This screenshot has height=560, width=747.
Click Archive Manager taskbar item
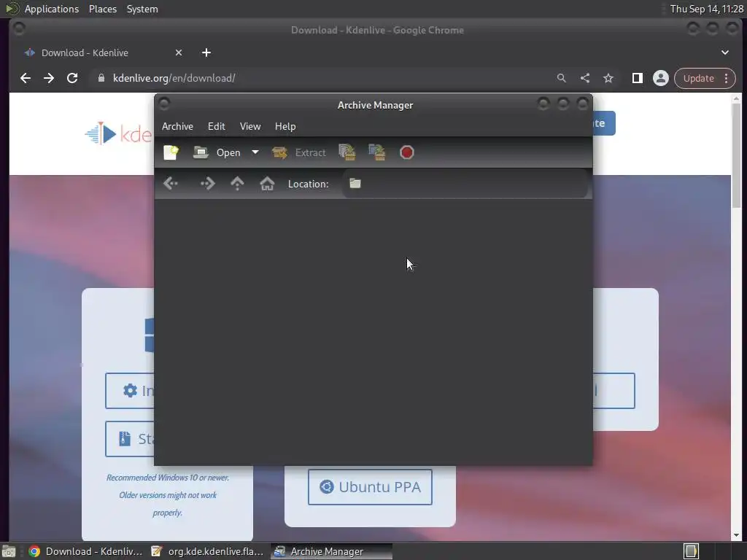pyautogui.click(x=331, y=551)
